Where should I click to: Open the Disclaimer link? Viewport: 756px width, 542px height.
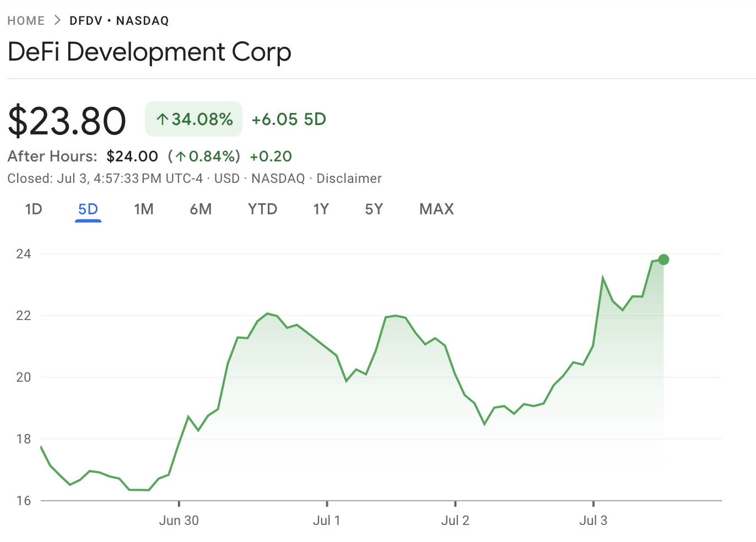click(x=349, y=178)
